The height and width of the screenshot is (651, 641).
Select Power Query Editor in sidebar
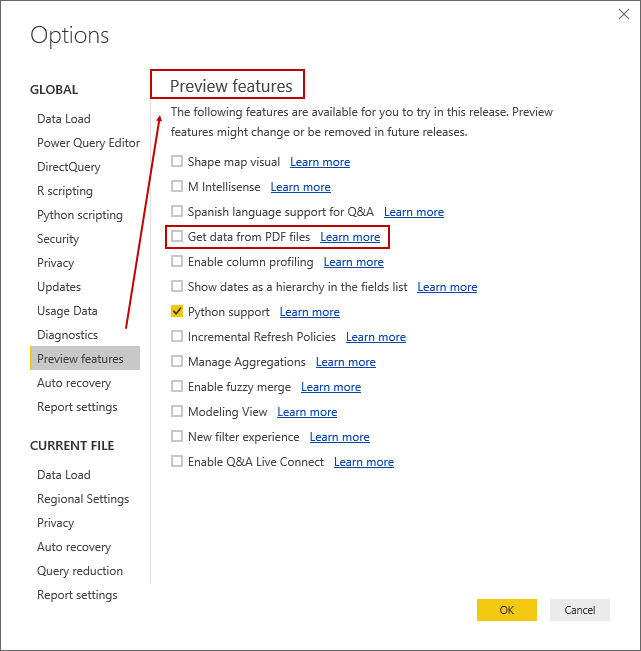pos(88,143)
